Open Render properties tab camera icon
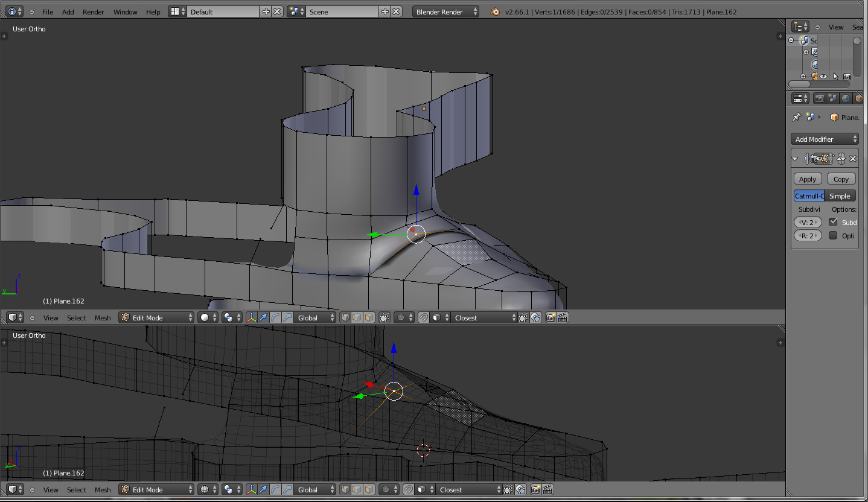The width and height of the screenshot is (868, 502). coord(820,98)
